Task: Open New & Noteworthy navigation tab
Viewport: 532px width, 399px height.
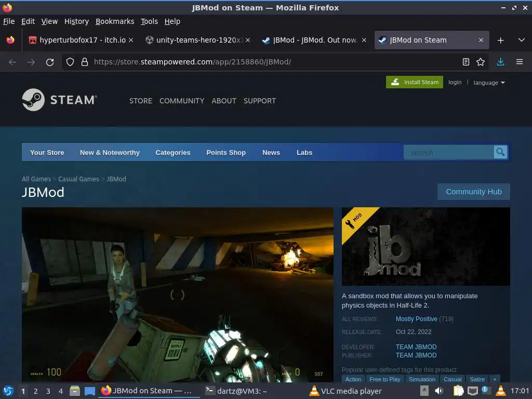Action: click(x=110, y=152)
